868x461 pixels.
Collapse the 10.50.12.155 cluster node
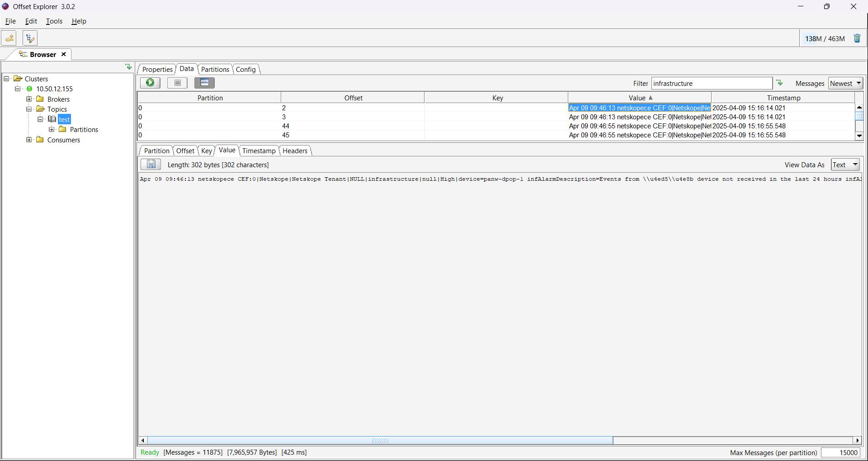(18, 89)
